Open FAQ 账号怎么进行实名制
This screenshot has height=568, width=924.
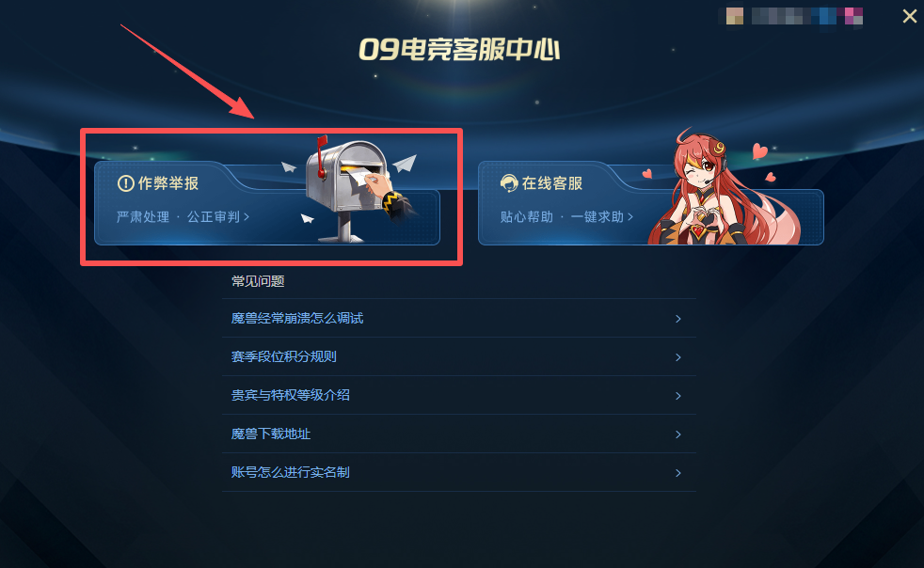(x=459, y=472)
